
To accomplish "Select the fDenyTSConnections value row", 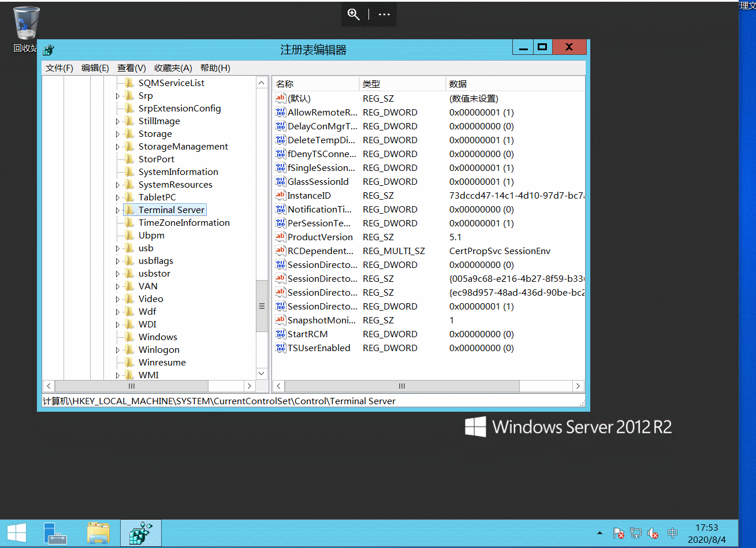I will pos(322,154).
